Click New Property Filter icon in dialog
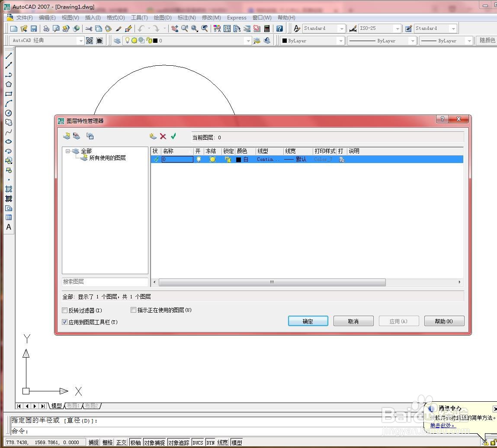This screenshot has width=497, height=448. click(x=67, y=136)
